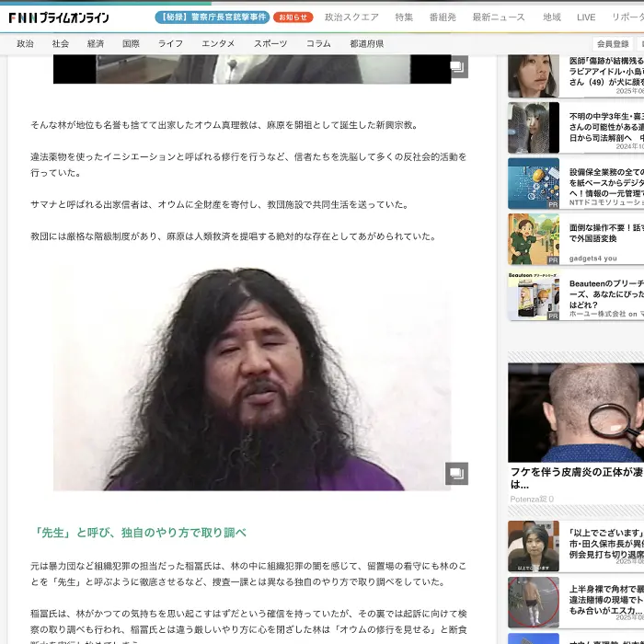Select the 都道府県 category tab
The image size is (644, 644).
point(367,43)
